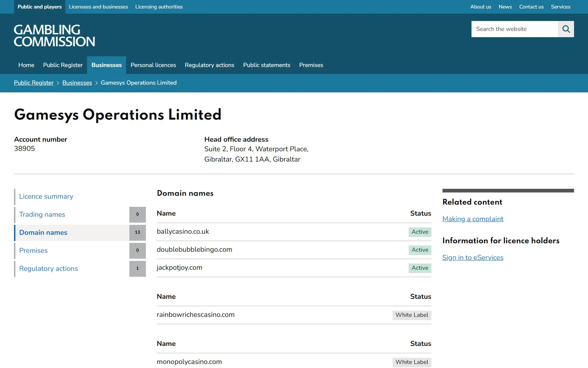
Task: Click the Domain names section heading
Action: coord(185,193)
